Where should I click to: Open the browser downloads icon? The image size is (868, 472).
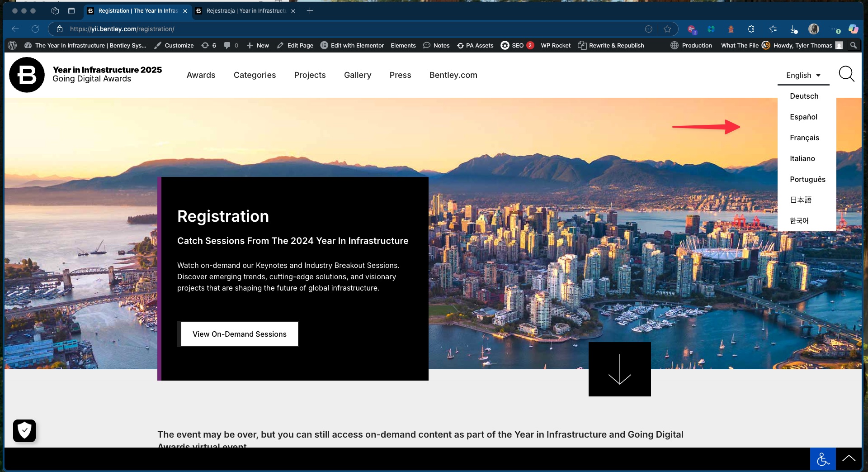794,29
